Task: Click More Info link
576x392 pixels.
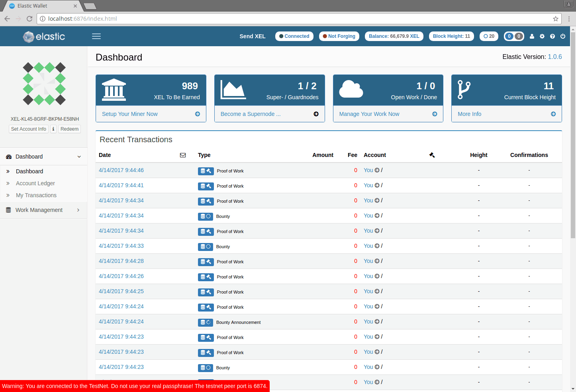Action: click(x=470, y=114)
